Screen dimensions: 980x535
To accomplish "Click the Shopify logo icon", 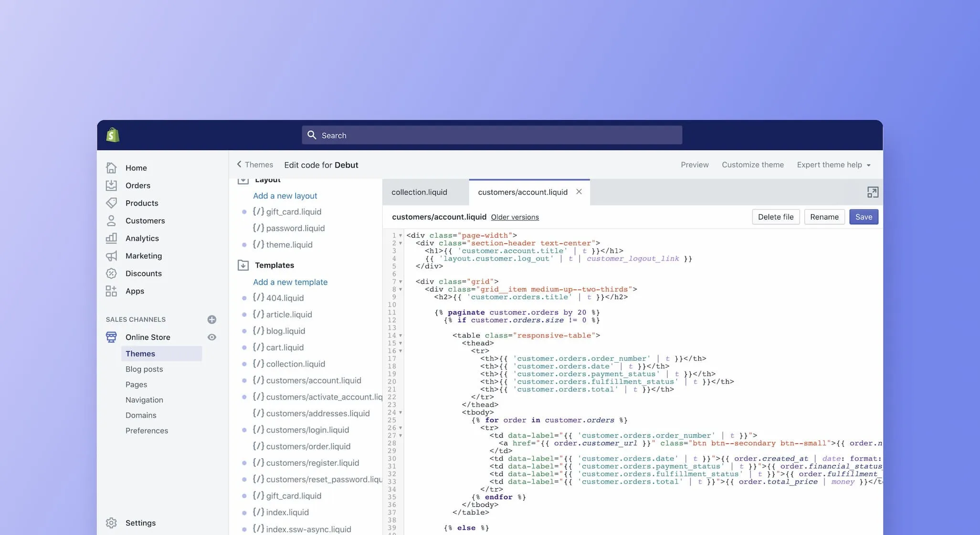I will coord(113,135).
